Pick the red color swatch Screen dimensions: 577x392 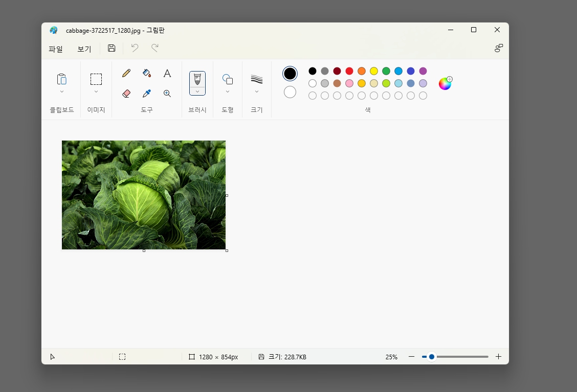click(349, 71)
